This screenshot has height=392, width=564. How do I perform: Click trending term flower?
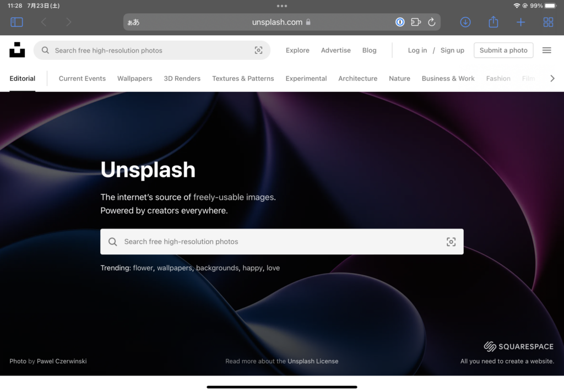tap(143, 268)
